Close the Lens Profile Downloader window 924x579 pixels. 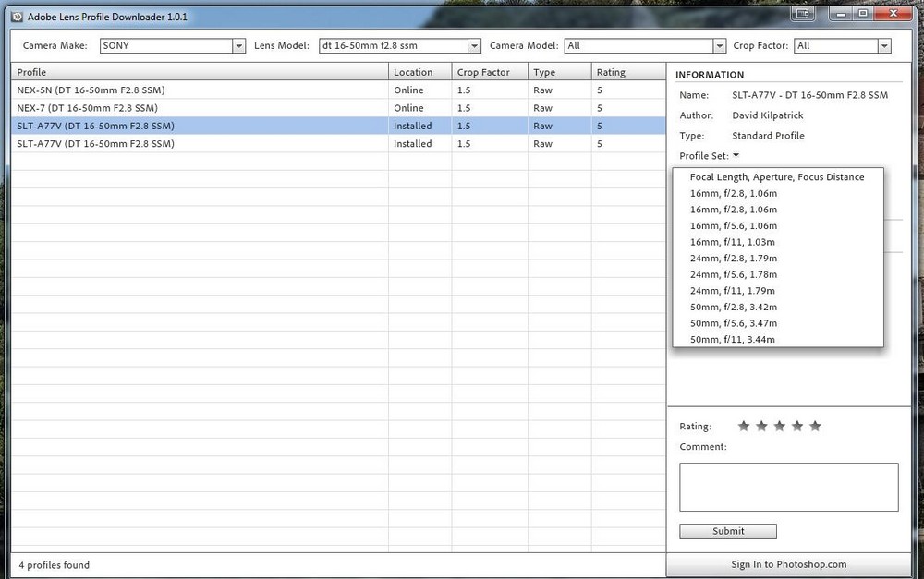(x=894, y=13)
